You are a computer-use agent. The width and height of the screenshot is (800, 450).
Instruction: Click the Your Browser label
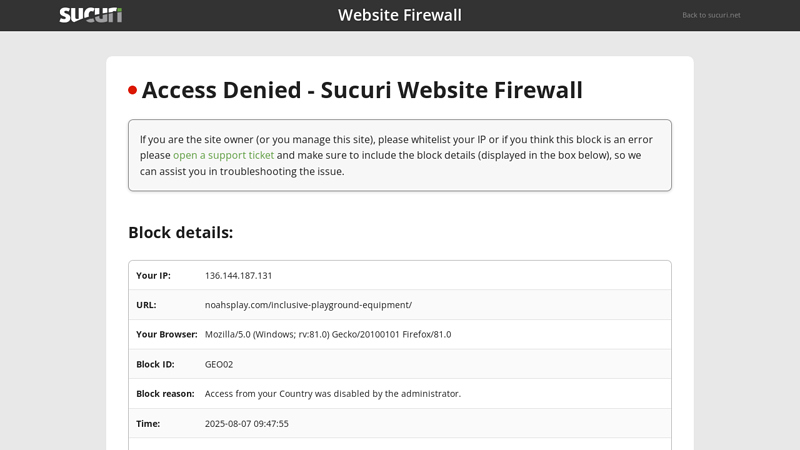pos(167,335)
